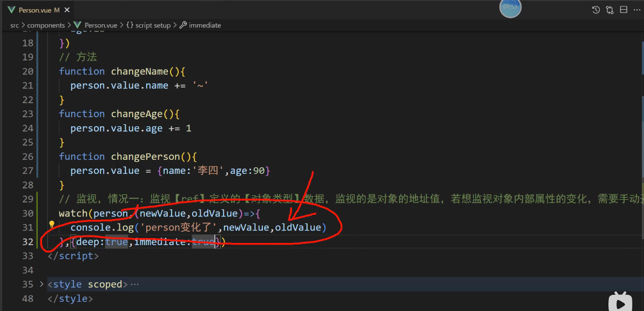Click line number 20 in the gutter

tap(28, 71)
